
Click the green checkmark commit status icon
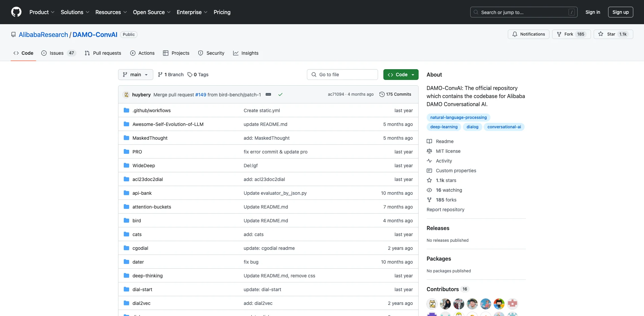click(x=280, y=95)
